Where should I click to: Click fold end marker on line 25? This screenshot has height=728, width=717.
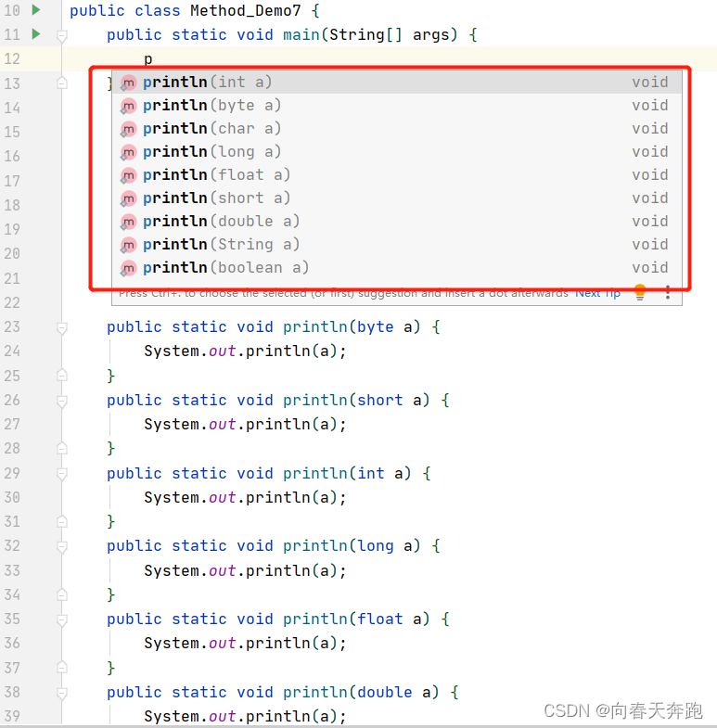coord(62,376)
